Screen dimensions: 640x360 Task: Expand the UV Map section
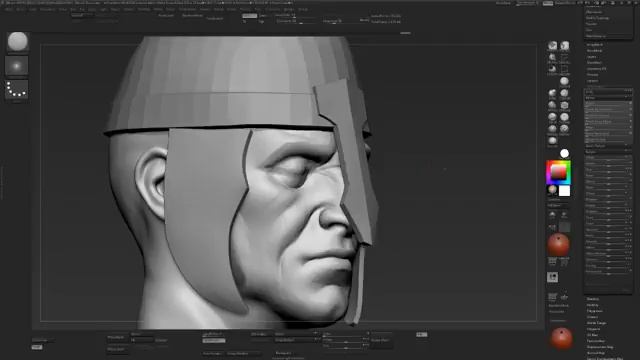592,335
